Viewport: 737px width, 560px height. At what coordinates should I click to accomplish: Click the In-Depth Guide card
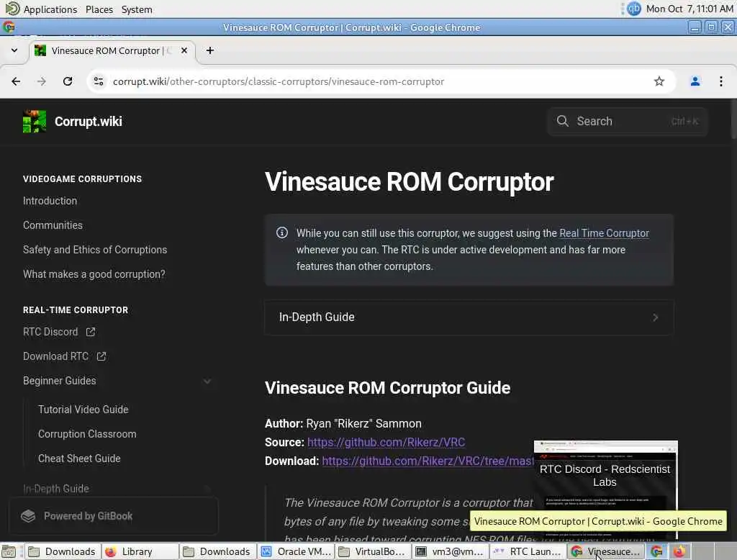[x=469, y=317]
